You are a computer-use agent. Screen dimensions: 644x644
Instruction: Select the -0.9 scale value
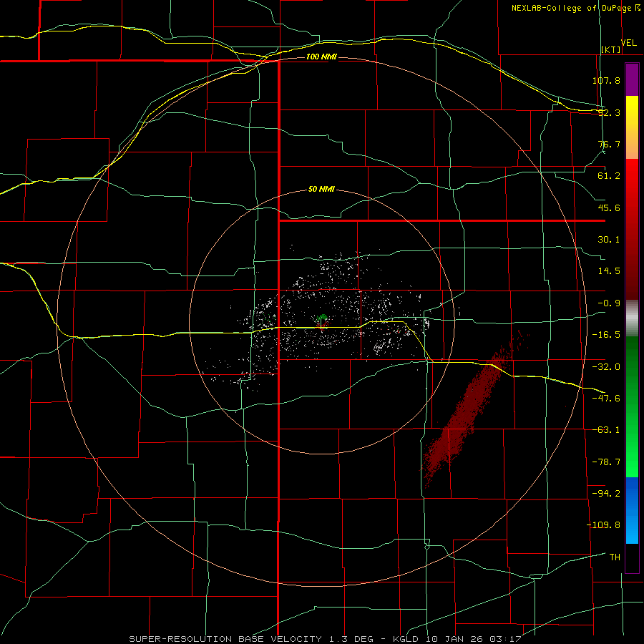609,303
